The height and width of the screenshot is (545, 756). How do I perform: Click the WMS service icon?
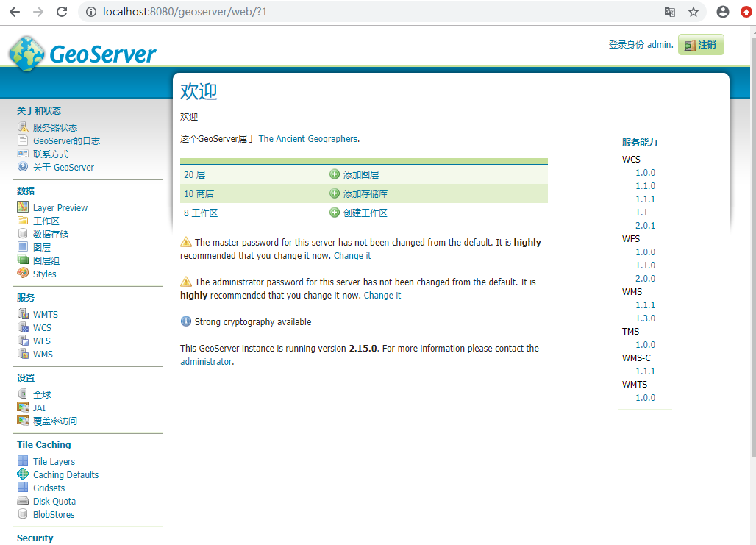pyautogui.click(x=23, y=354)
